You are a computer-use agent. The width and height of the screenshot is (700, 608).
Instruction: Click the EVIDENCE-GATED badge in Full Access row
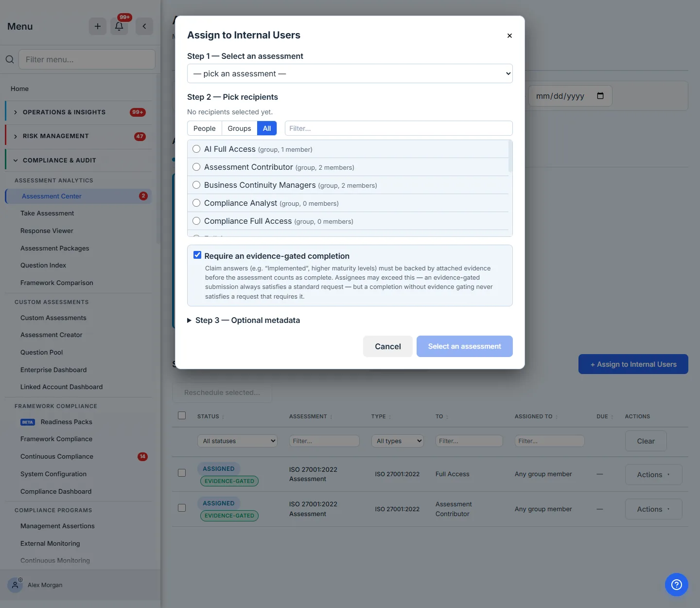click(229, 481)
